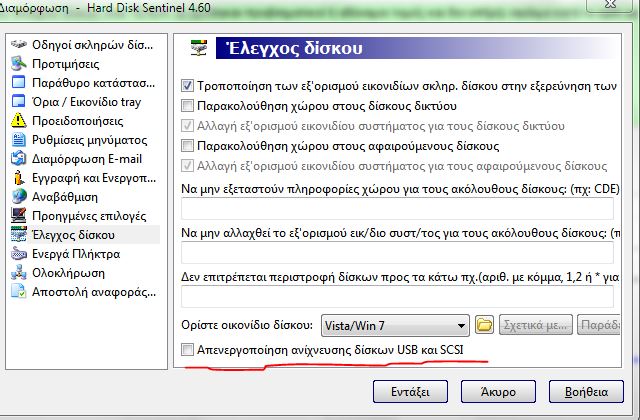Viewport: 640px width, 420px height.
Task: Click the Εγγραφή και Ενεργοποίηση icon
Action: (x=19, y=178)
